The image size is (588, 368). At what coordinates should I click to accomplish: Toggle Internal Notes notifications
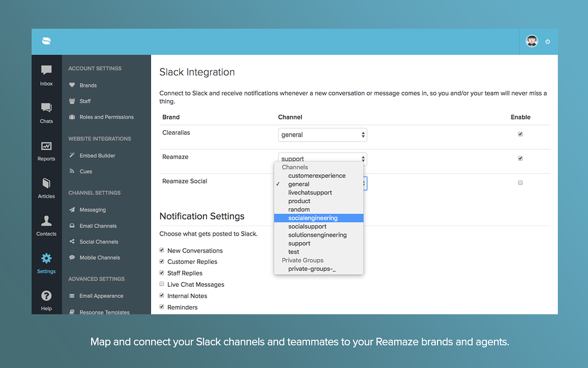tap(162, 295)
